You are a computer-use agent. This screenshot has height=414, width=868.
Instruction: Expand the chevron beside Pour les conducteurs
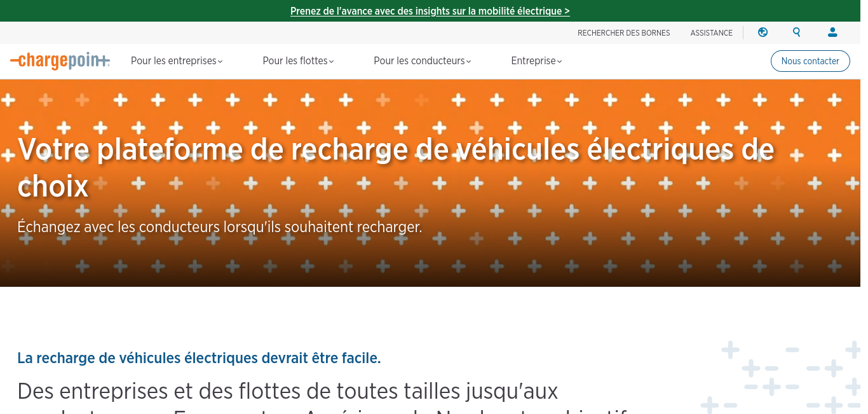point(469,62)
